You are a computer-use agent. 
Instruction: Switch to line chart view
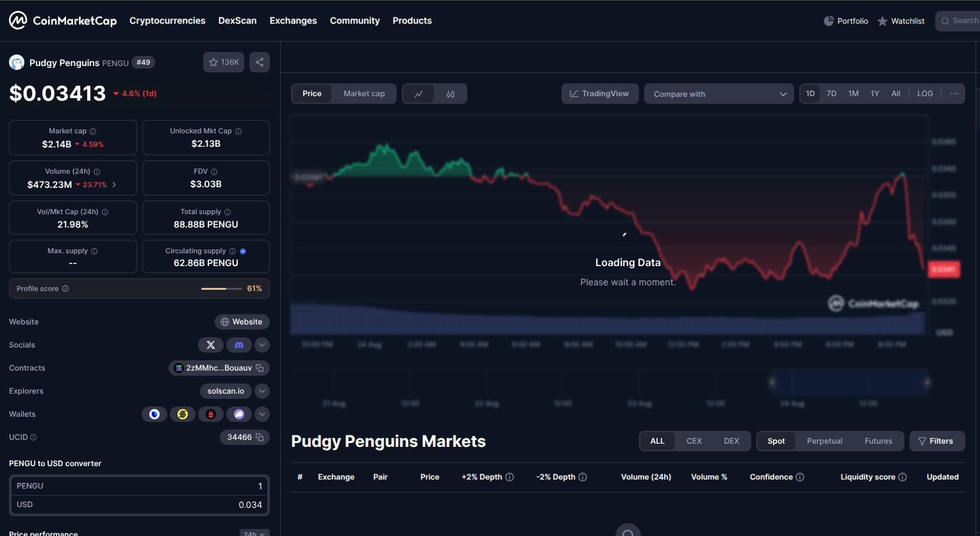point(419,94)
